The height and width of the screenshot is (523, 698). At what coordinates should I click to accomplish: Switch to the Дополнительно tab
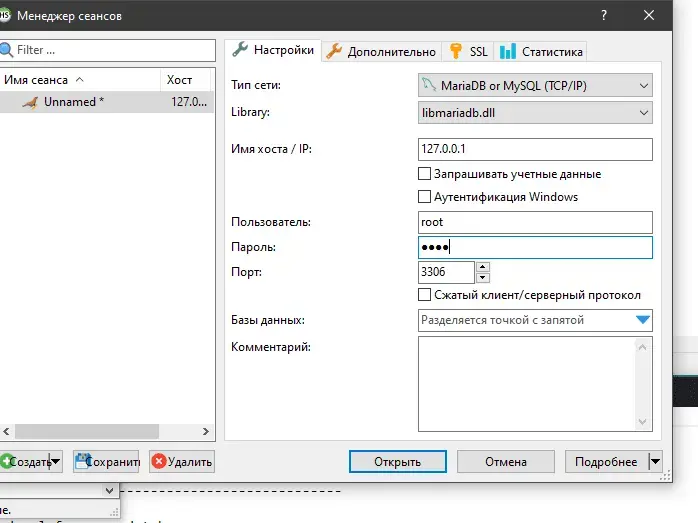pyautogui.click(x=381, y=52)
